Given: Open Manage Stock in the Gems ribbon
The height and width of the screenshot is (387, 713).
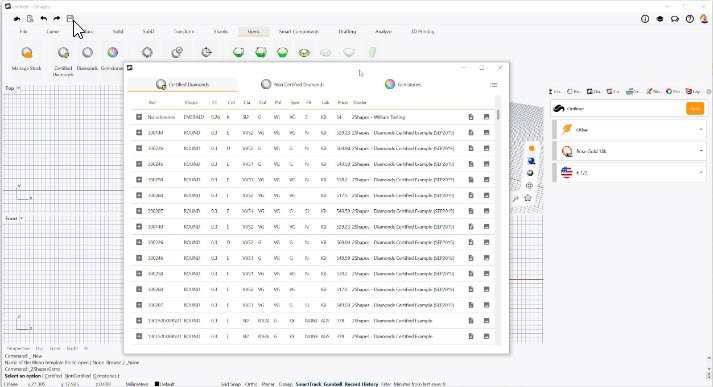Looking at the screenshot, I should 27,58.
